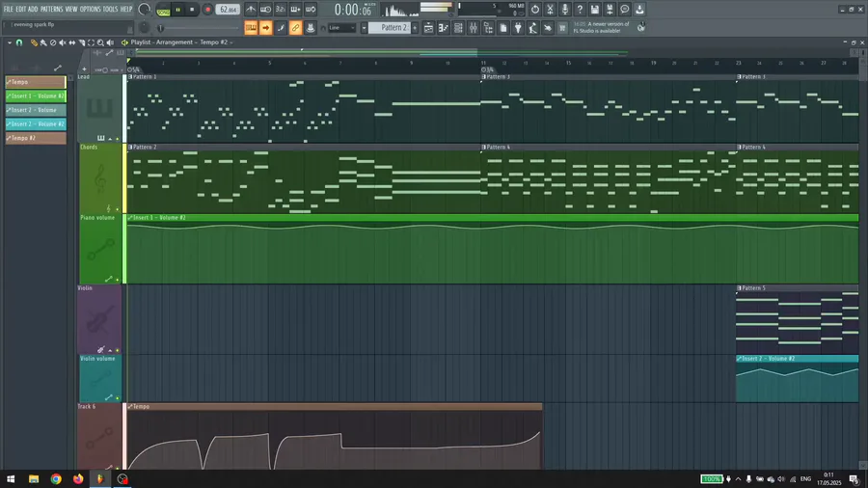Select the playlist mute tool

point(63,42)
